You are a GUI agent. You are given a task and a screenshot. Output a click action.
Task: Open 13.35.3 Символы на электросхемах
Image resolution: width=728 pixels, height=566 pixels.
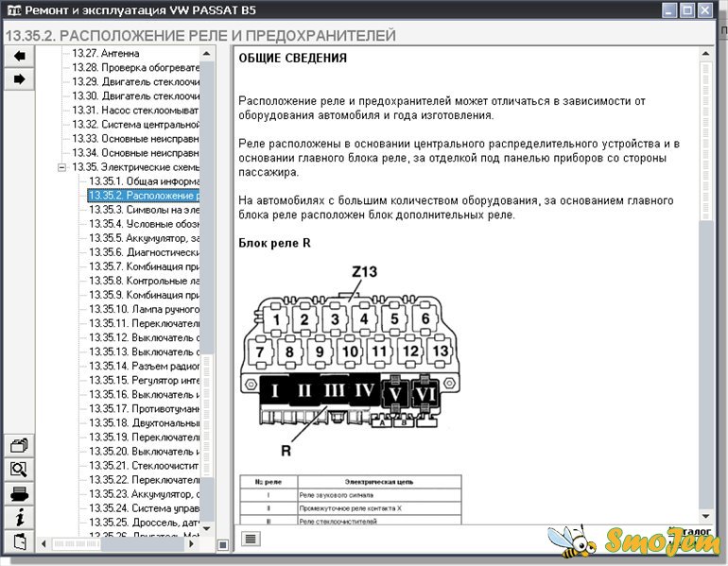click(x=144, y=210)
